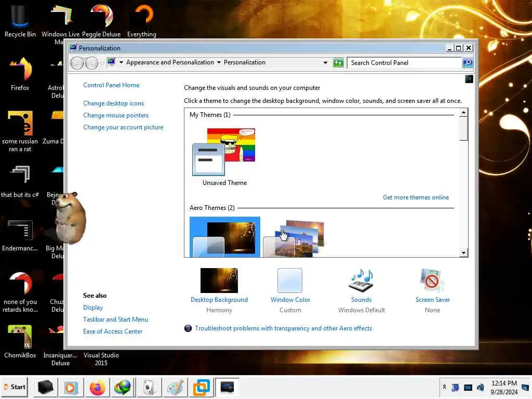Launch Windows Media Player from taskbar
The width and height of the screenshot is (532, 399).
tap(71, 387)
